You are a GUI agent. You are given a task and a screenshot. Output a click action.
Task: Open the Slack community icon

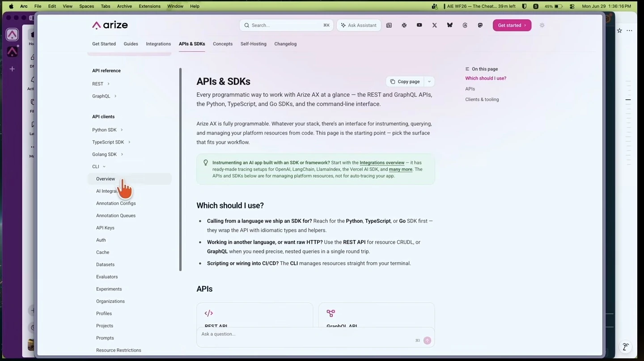coord(404,25)
